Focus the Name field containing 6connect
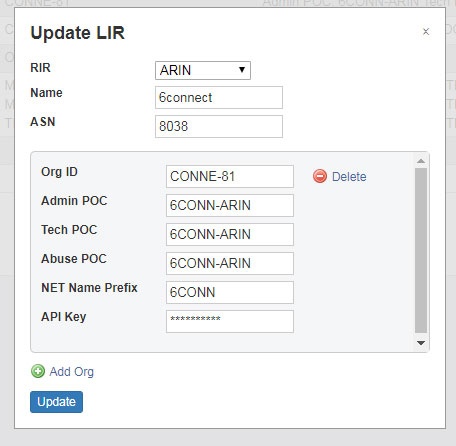456x446 pixels. (219, 97)
